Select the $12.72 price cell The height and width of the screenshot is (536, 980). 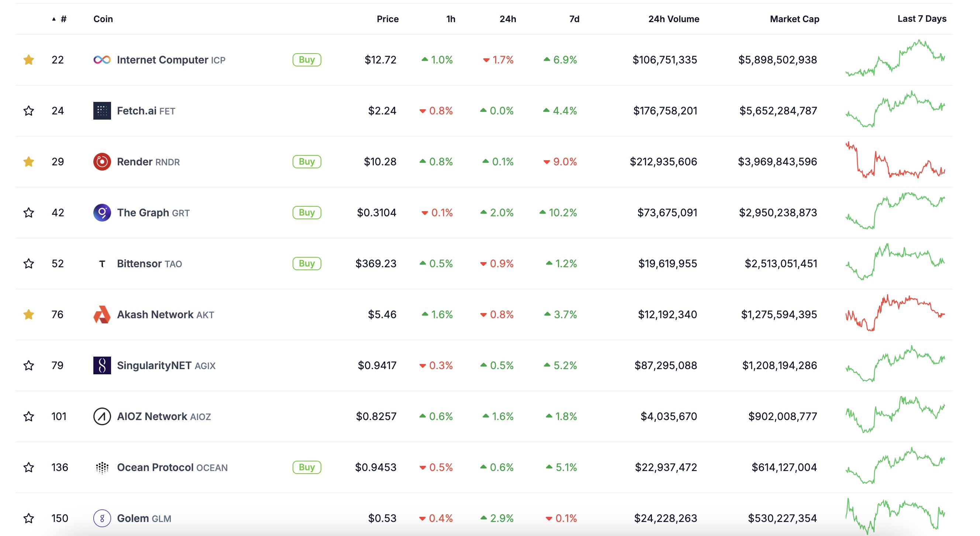380,60
